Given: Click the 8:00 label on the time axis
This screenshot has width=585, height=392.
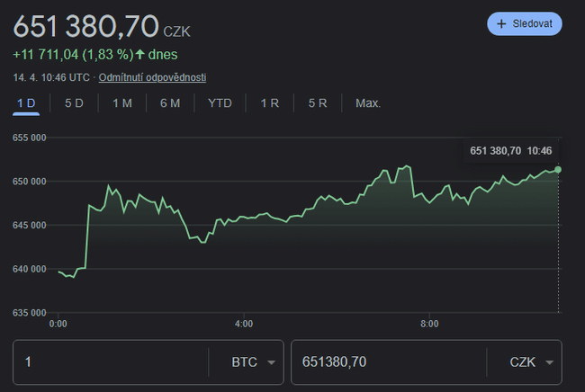Looking at the screenshot, I should tap(429, 324).
